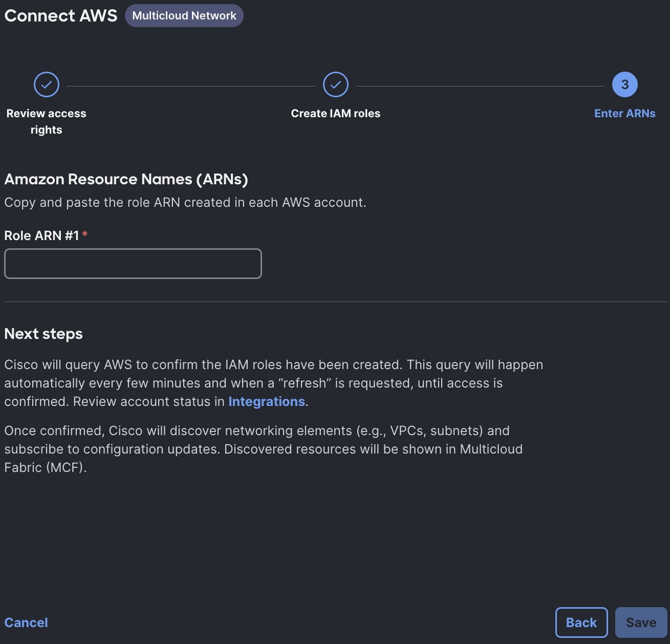Image resolution: width=670 pixels, height=644 pixels.
Task: Select the 'Create IAM roles' step label
Action: [x=336, y=113]
